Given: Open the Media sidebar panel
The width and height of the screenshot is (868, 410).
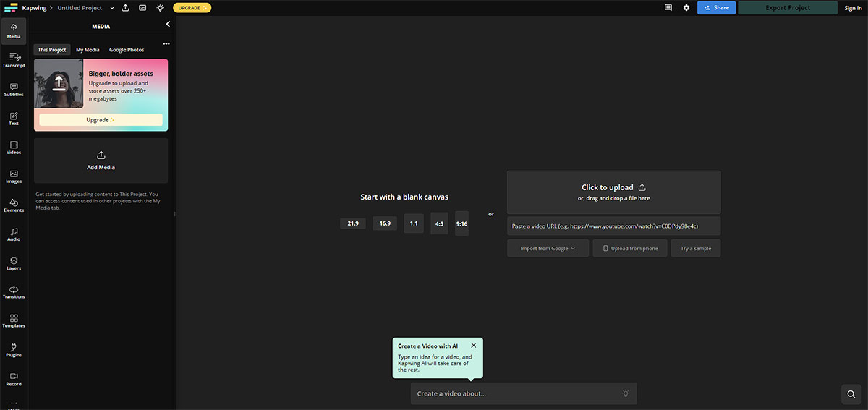Looking at the screenshot, I should (x=14, y=30).
